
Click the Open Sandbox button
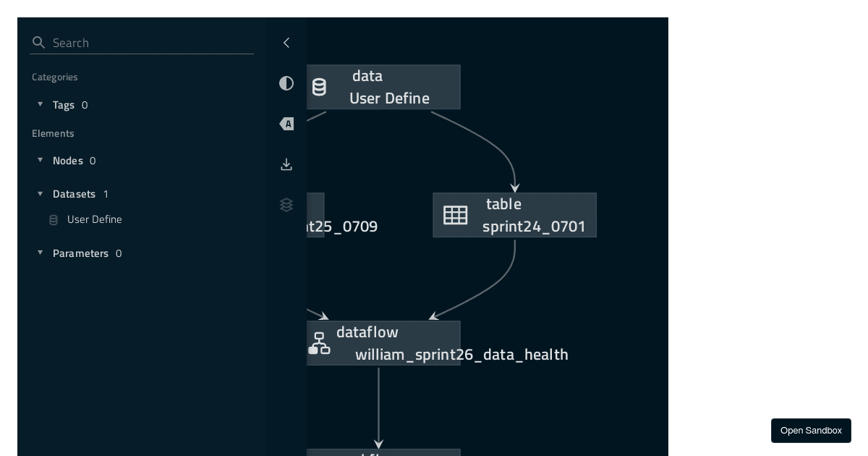pyautogui.click(x=811, y=431)
